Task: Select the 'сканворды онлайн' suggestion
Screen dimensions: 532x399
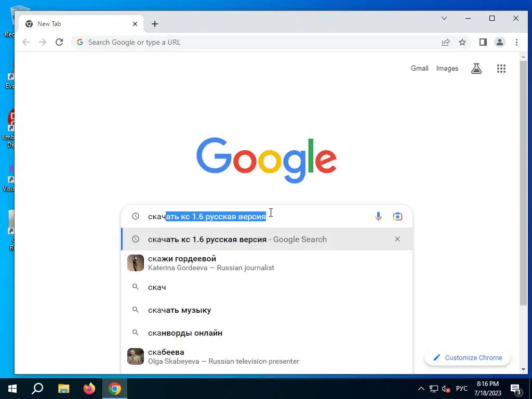Action: (x=267, y=333)
